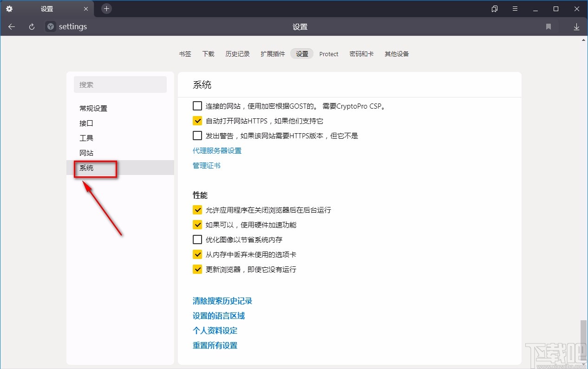Click the site badge in the address bar
Image resolution: width=588 pixels, height=369 pixels.
coord(50,26)
